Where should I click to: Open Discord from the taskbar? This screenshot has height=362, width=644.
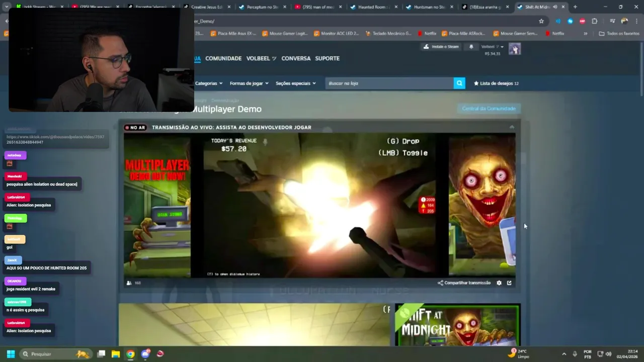[146, 354]
